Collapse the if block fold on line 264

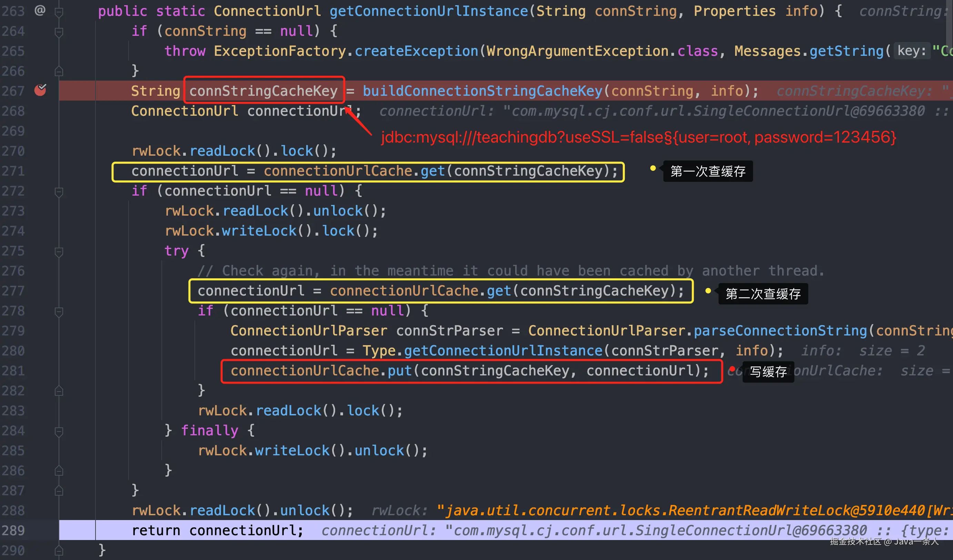pos(59,32)
